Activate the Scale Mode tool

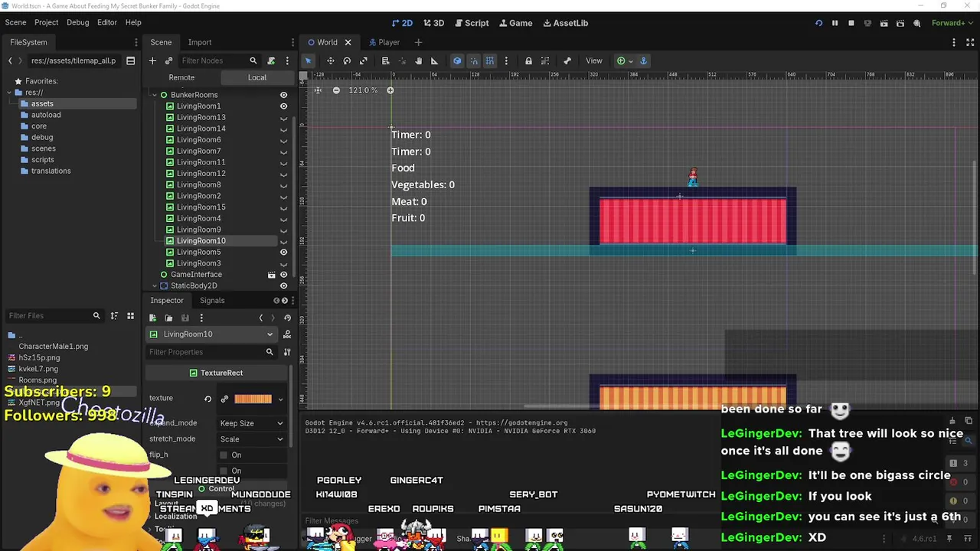(364, 60)
